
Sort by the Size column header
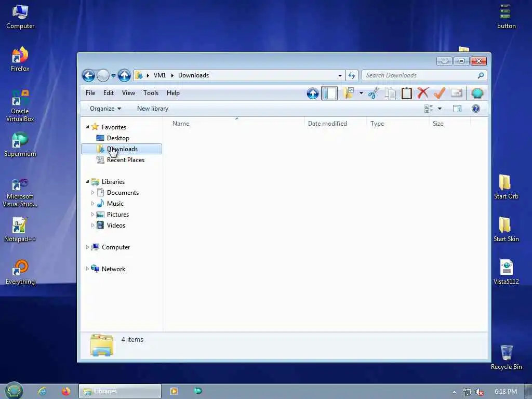(450, 124)
